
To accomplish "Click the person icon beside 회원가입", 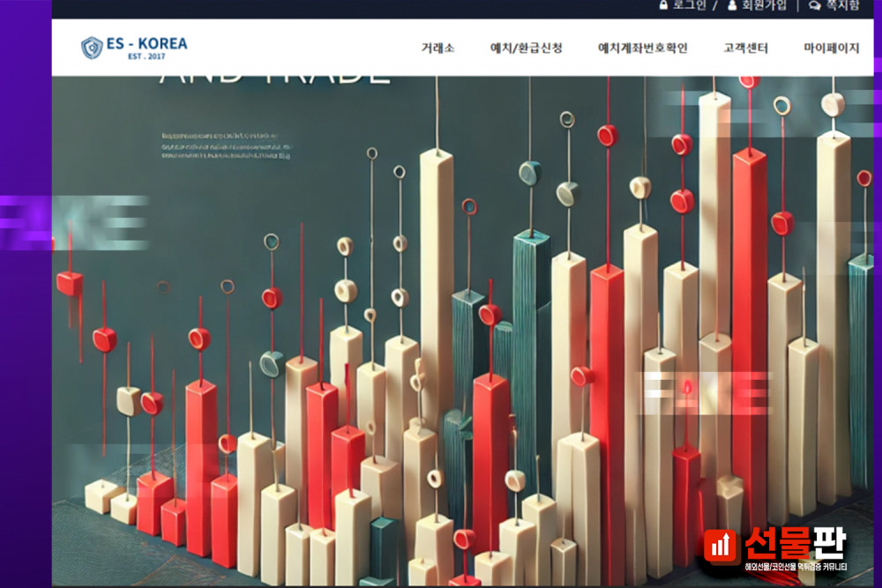I will click(732, 6).
